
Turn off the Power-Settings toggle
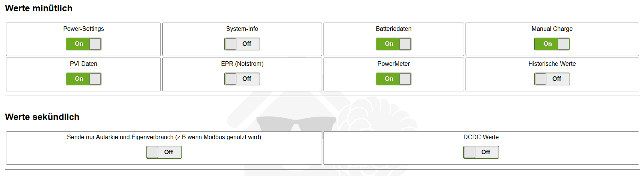click(x=83, y=44)
